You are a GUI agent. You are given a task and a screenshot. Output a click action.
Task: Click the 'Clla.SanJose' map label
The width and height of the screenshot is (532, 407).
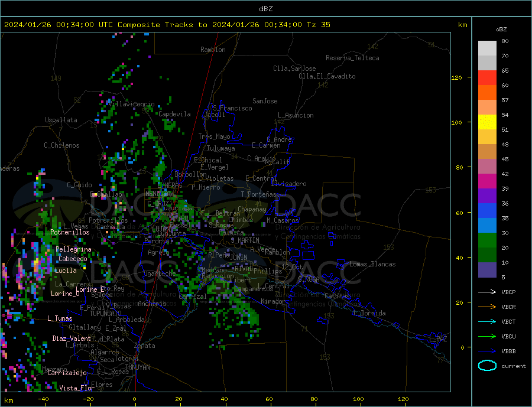[x=294, y=69]
